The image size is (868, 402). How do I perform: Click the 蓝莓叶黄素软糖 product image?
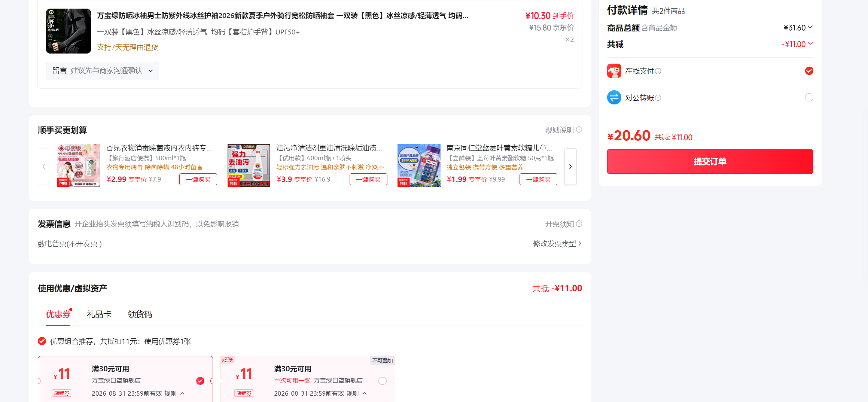pyautogui.click(x=419, y=165)
